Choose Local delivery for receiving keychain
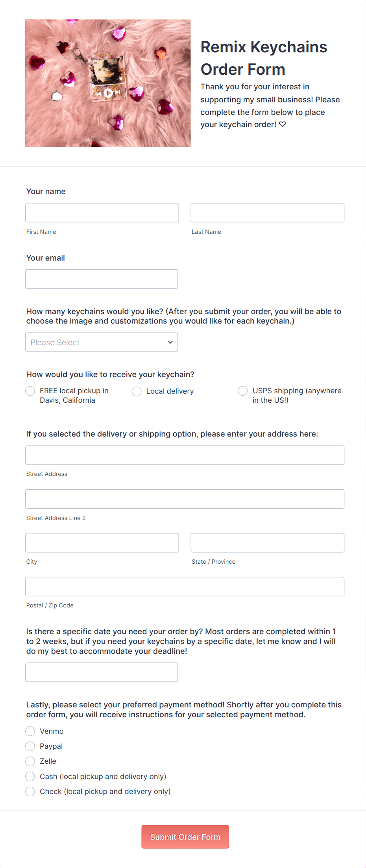Screen dimensions: 366x868 tap(136, 391)
